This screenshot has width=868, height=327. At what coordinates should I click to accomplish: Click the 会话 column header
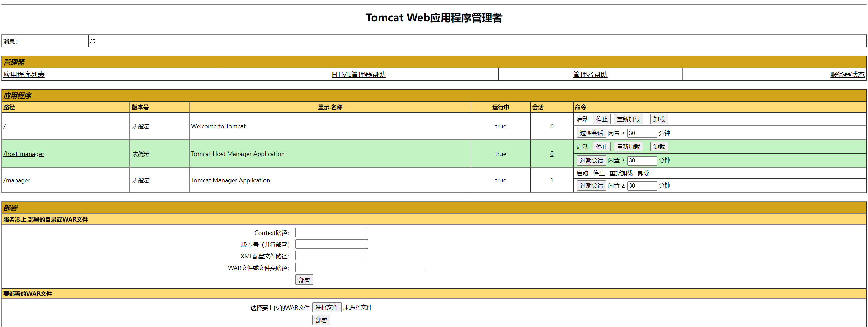tap(538, 107)
